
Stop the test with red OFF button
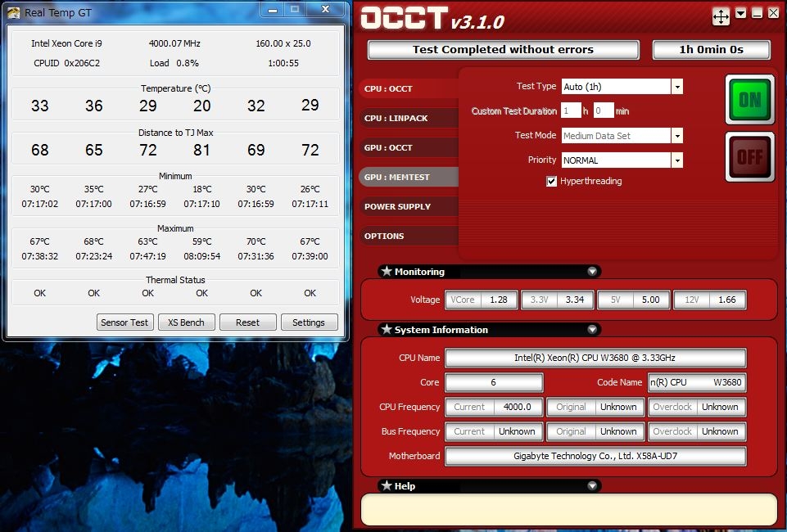pyautogui.click(x=750, y=157)
